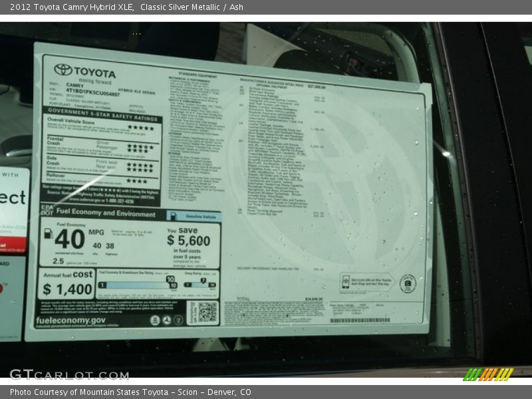Click the gas pump icon in Gasoline Vehicle header
Screen dimensions: 532x399
(174, 216)
